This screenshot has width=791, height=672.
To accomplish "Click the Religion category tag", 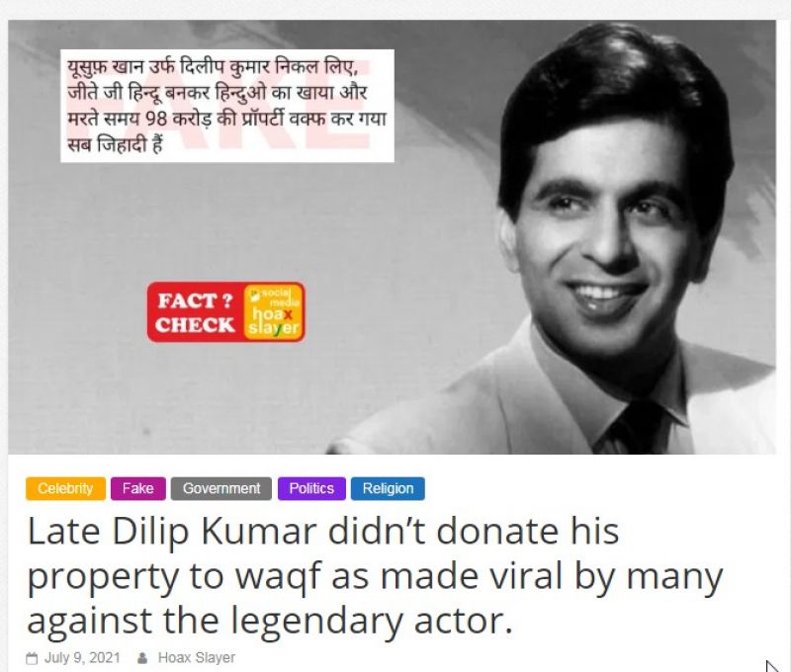I will coord(388,488).
